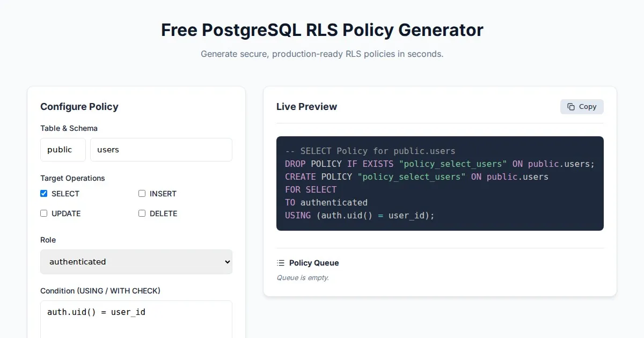The width and height of the screenshot is (644, 338).
Task: Click the 'Queue is empty' message
Action: point(303,278)
